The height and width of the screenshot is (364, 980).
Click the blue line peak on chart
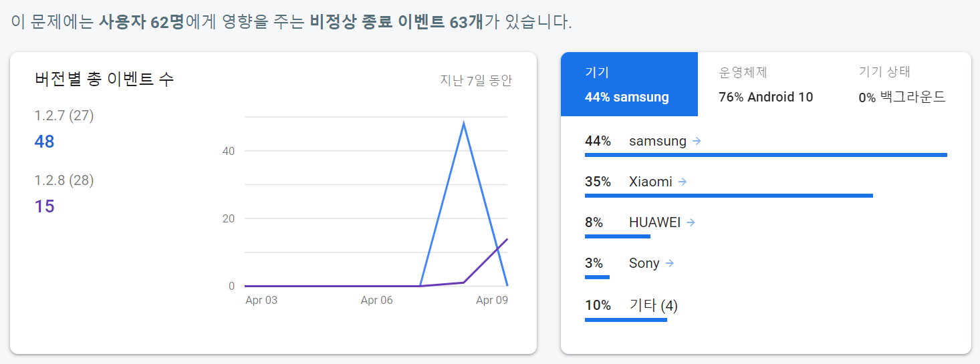coord(463,123)
